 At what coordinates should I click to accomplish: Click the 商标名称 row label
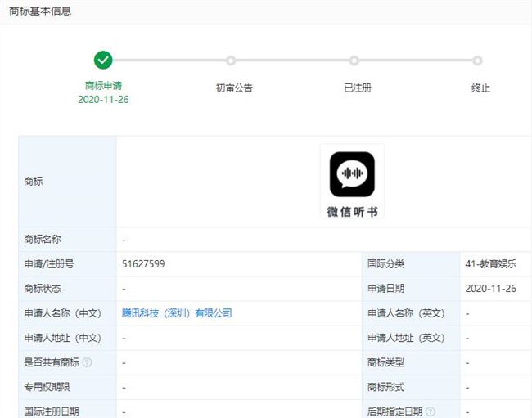tap(43, 240)
